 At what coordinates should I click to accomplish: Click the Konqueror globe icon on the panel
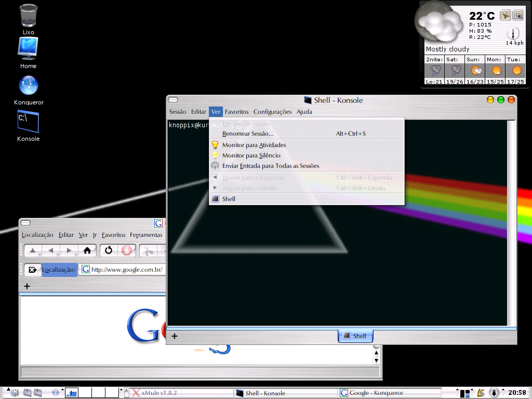(x=56, y=393)
